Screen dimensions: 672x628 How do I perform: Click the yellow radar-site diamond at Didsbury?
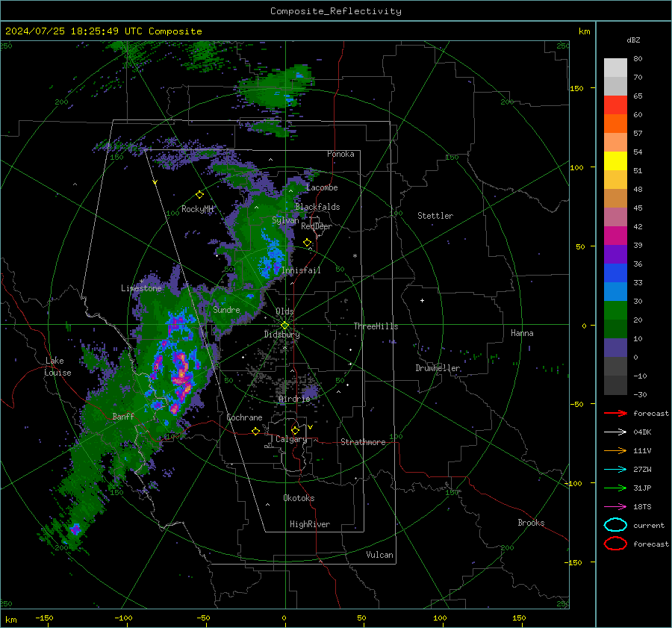point(284,326)
